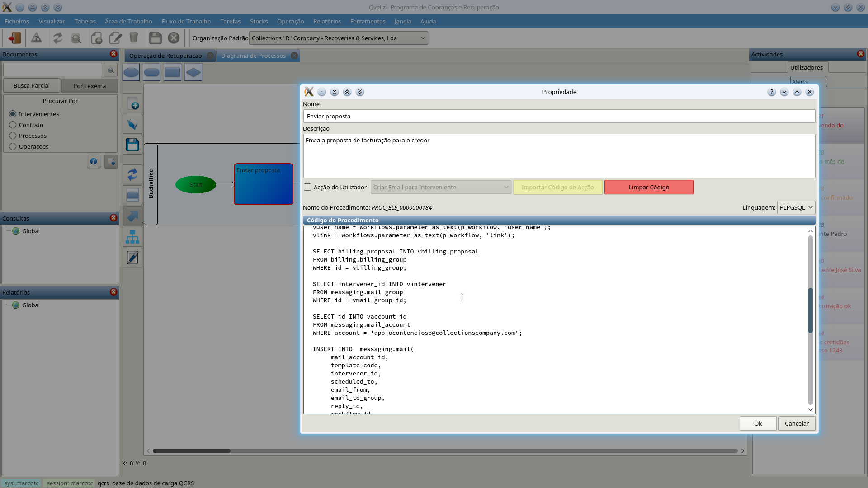
Task: Click the hierarchy layout diagram icon
Action: [x=132, y=237]
